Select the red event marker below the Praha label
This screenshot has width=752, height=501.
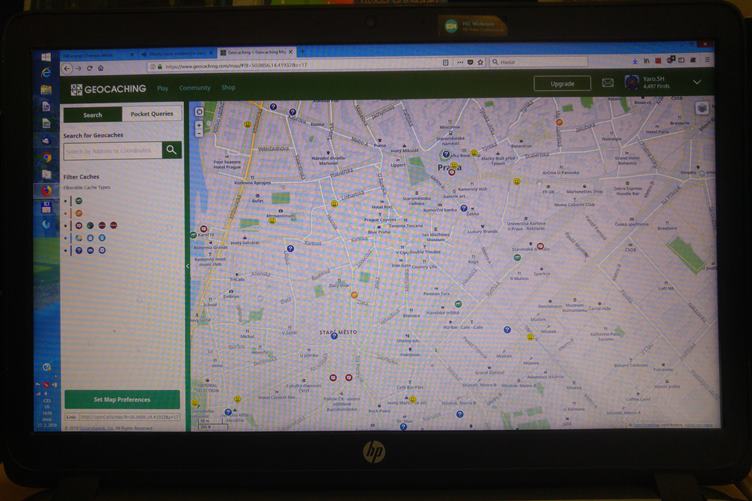click(x=451, y=172)
